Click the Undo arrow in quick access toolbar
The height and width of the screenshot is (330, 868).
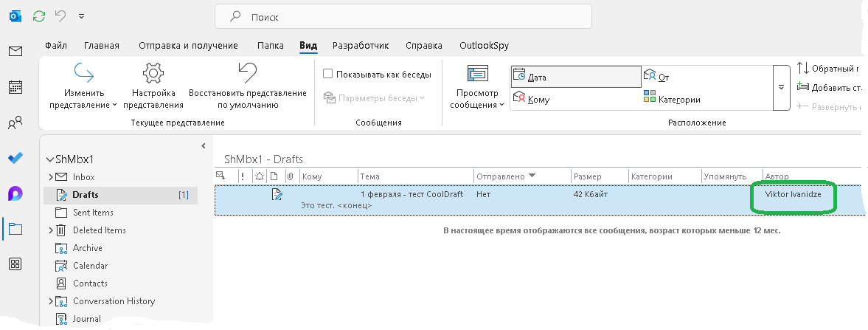(61, 16)
